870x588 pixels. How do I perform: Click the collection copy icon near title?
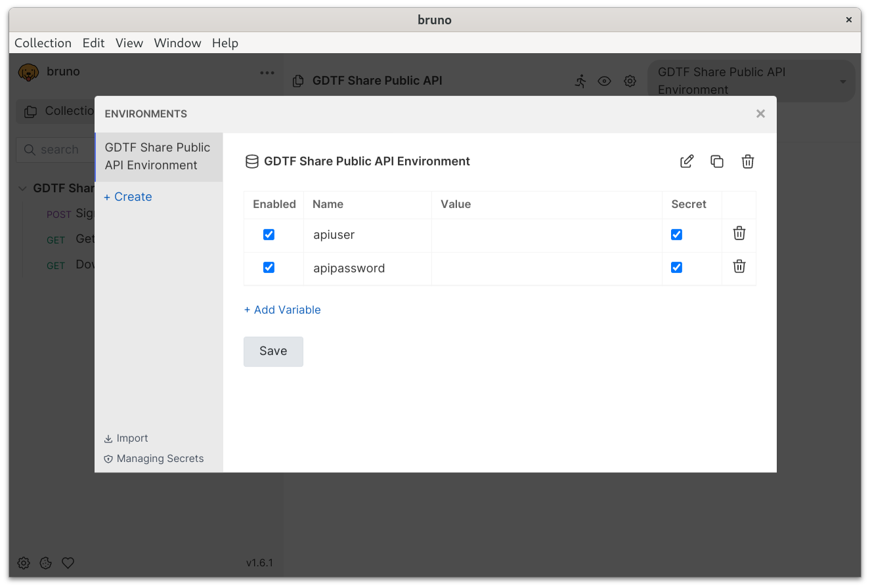298,81
